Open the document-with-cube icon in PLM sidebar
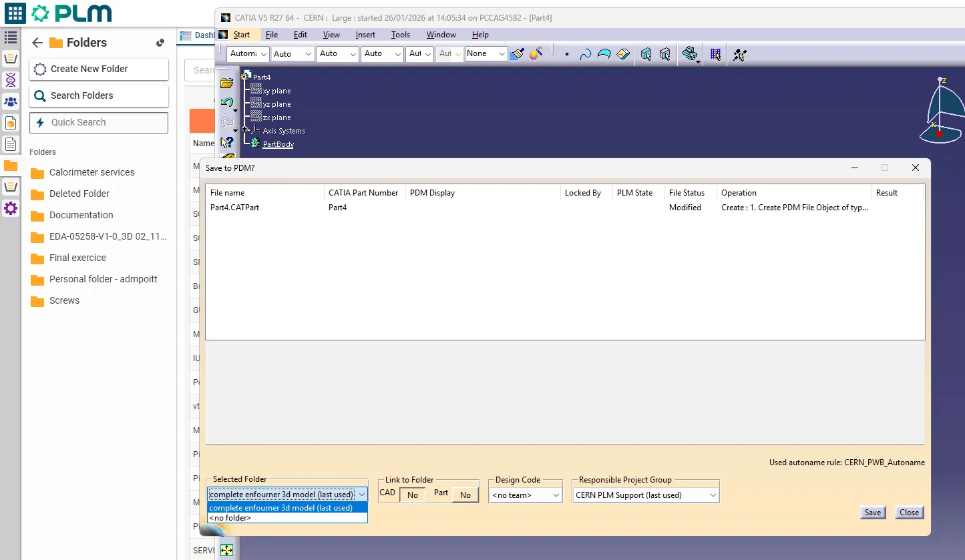 click(x=11, y=123)
